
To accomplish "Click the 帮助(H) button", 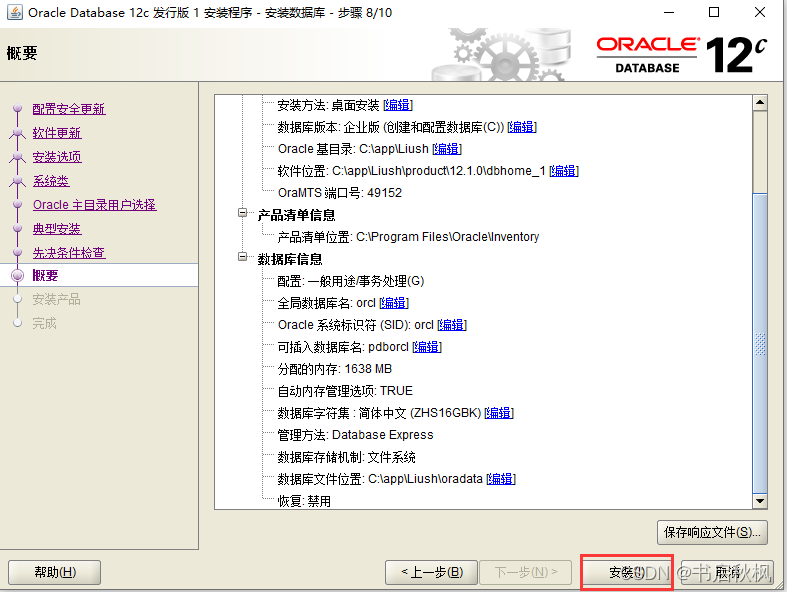I will coord(55,572).
